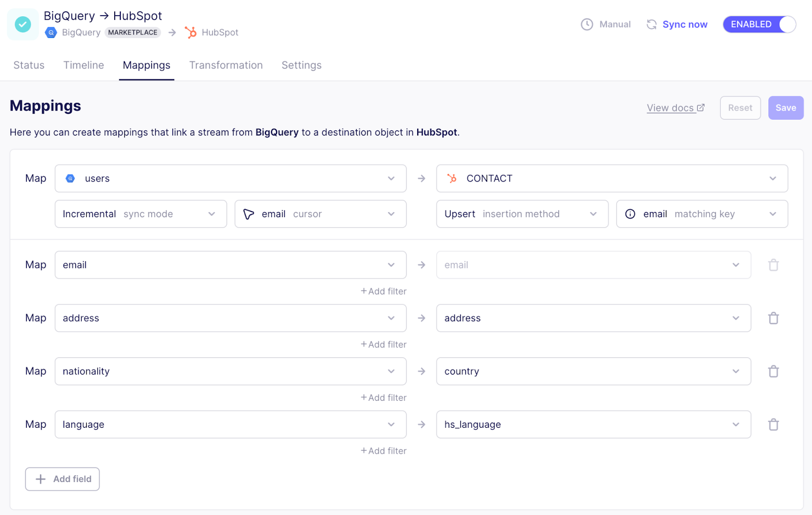Screen dimensions: 812x515
Task: Click Add filter under the email mapping
Action: pos(384,291)
